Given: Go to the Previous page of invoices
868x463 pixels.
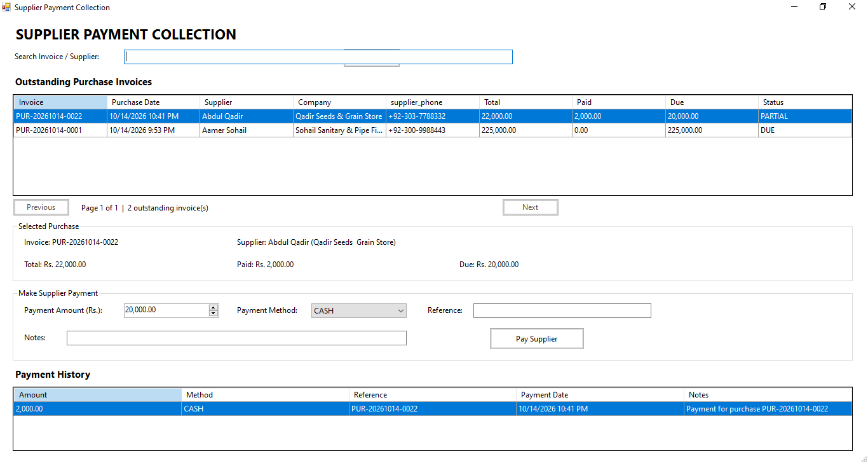Looking at the screenshot, I should click(41, 207).
